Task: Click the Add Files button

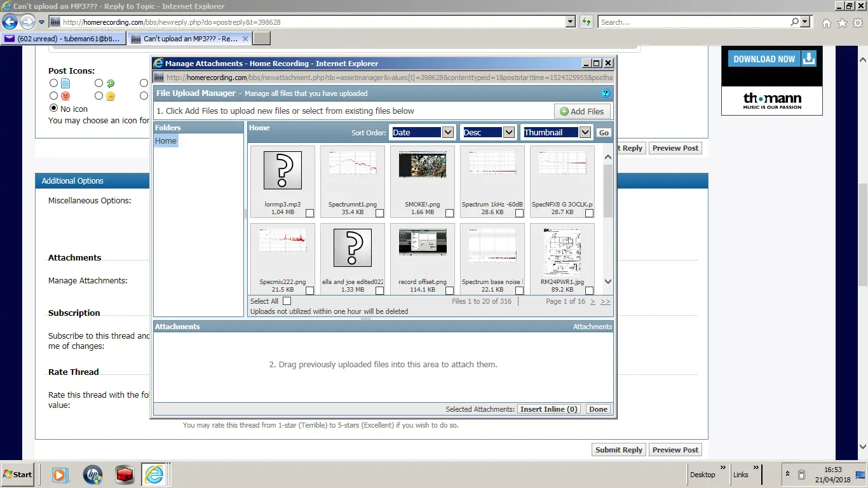Action: coord(581,111)
